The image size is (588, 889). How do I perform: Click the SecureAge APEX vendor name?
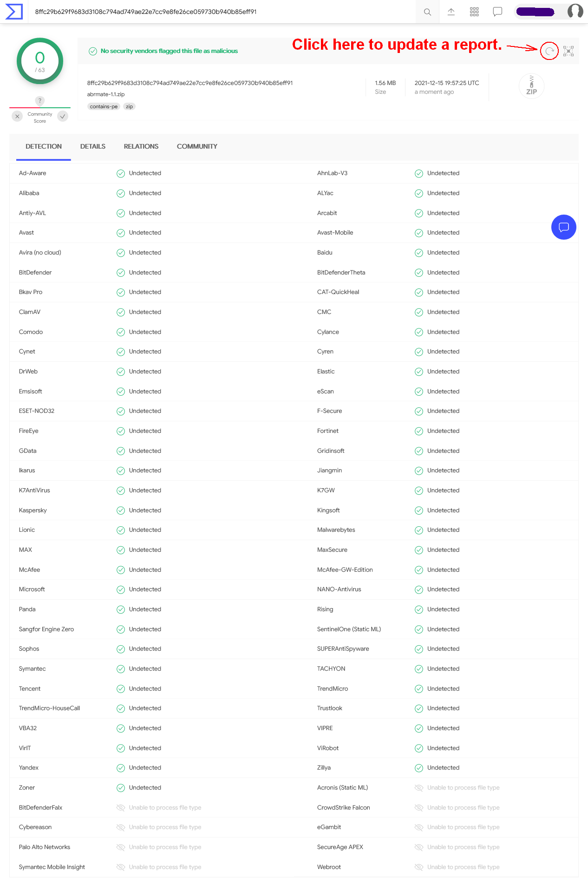340,847
